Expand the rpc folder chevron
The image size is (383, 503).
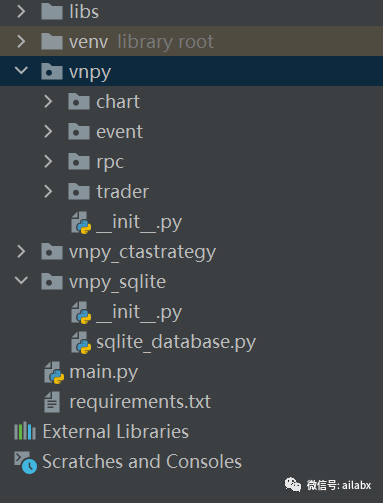pyautogui.click(x=48, y=161)
